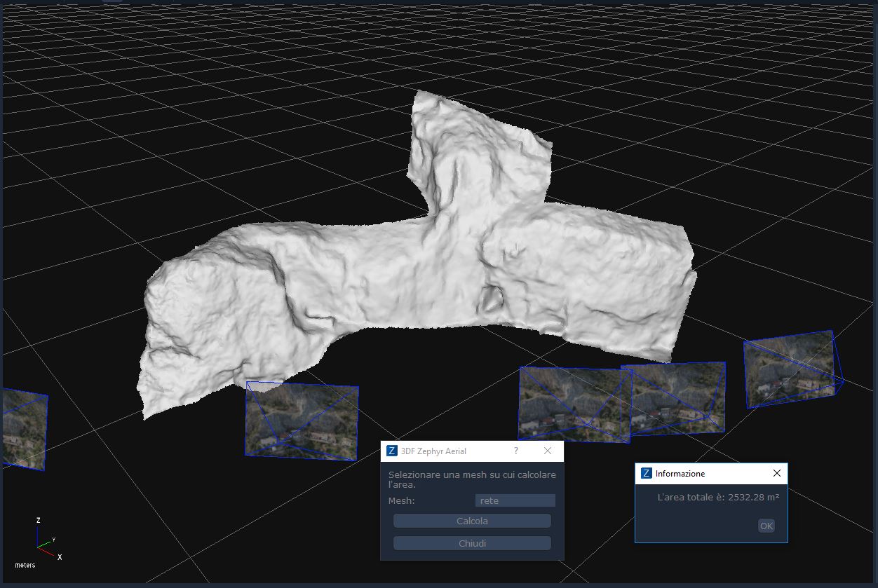Select camera thumbnail directly below the mesh's left end
This screenshot has height=588, width=878.
click(x=302, y=421)
